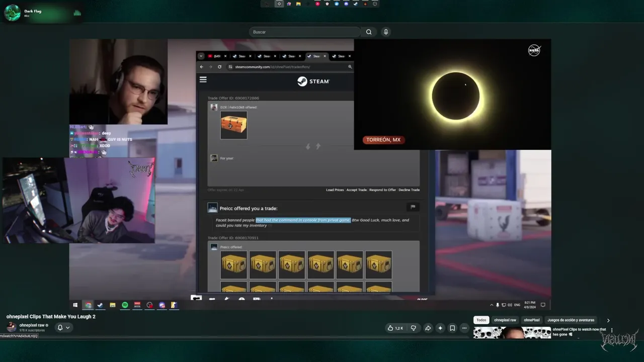Click Respond to Offer link
644x362 pixels.
point(382,190)
